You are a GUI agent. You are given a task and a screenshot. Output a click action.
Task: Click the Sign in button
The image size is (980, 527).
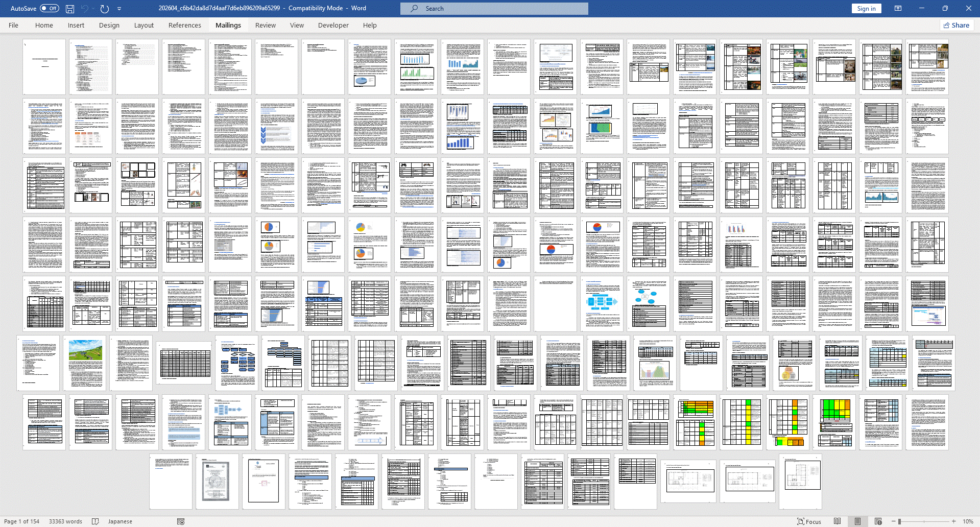point(866,9)
